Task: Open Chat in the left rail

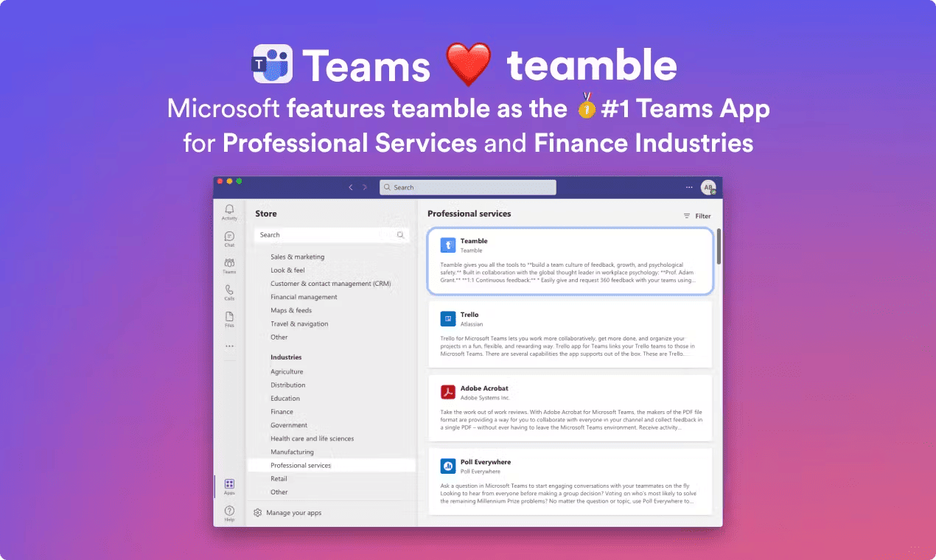Action: tap(229, 238)
